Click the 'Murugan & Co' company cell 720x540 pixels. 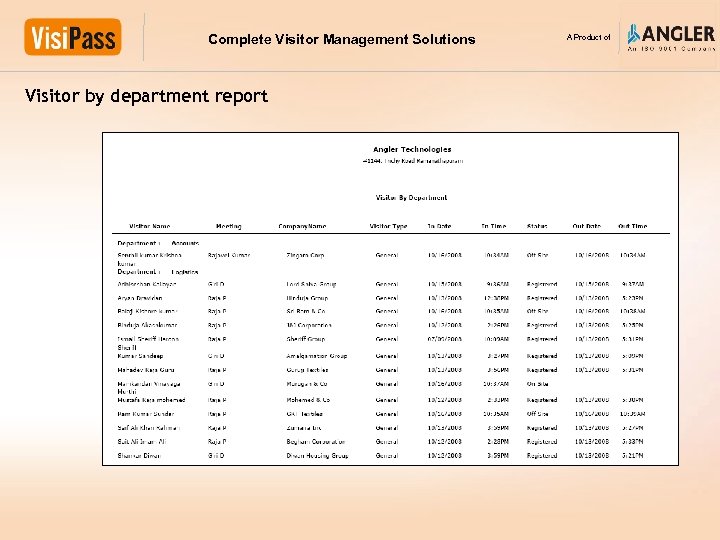click(306, 384)
